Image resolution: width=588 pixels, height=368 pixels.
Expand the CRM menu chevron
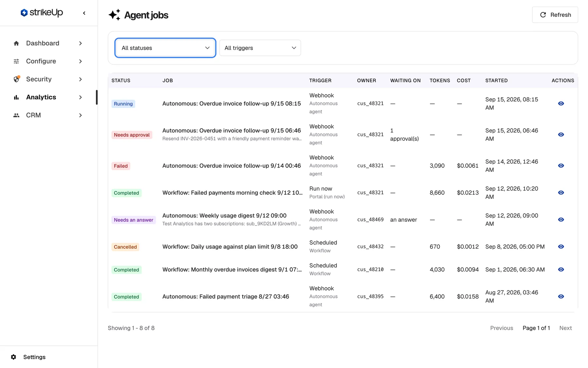(80, 115)
